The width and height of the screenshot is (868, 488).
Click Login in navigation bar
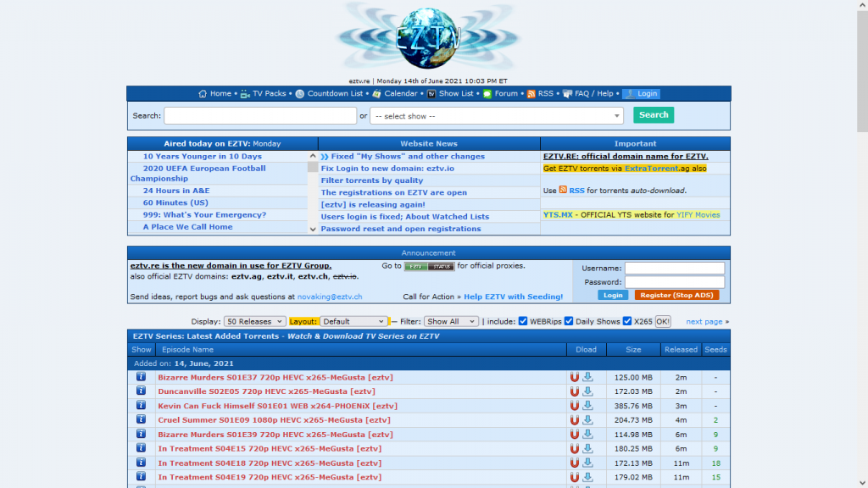641,93
